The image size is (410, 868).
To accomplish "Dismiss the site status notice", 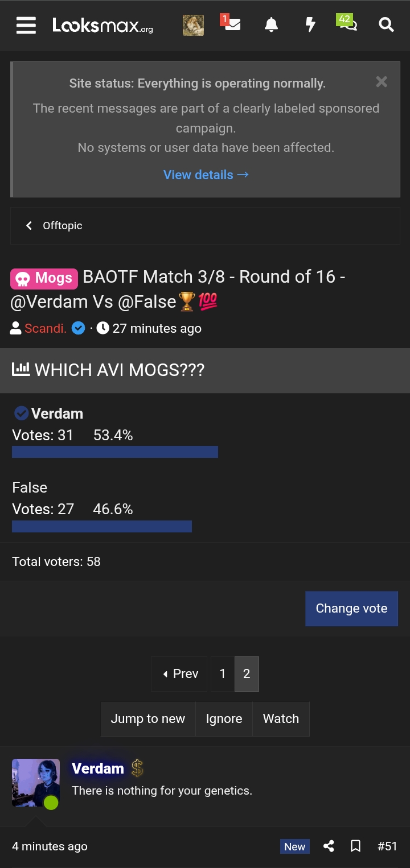I will click(x=382, y=82).
